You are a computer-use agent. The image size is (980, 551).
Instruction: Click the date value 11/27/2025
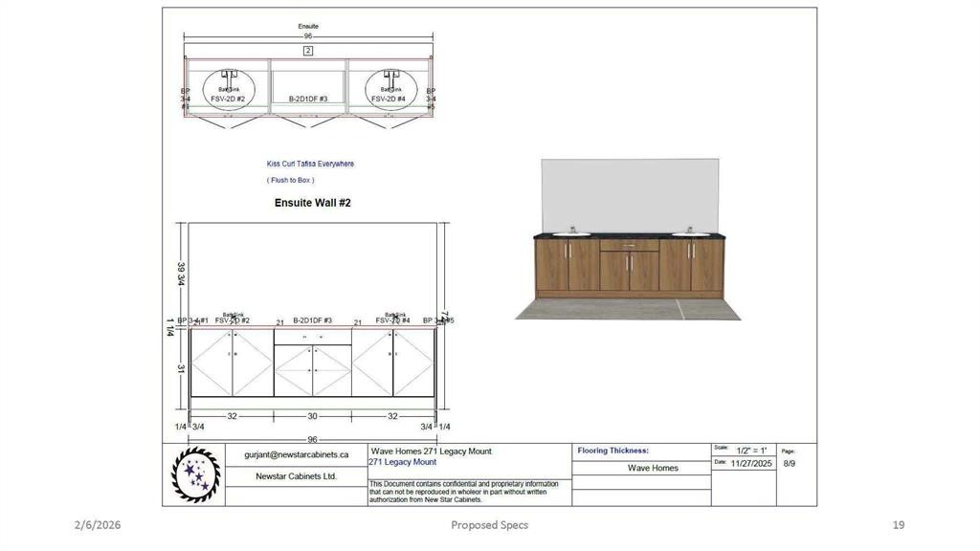click(752, 464)
